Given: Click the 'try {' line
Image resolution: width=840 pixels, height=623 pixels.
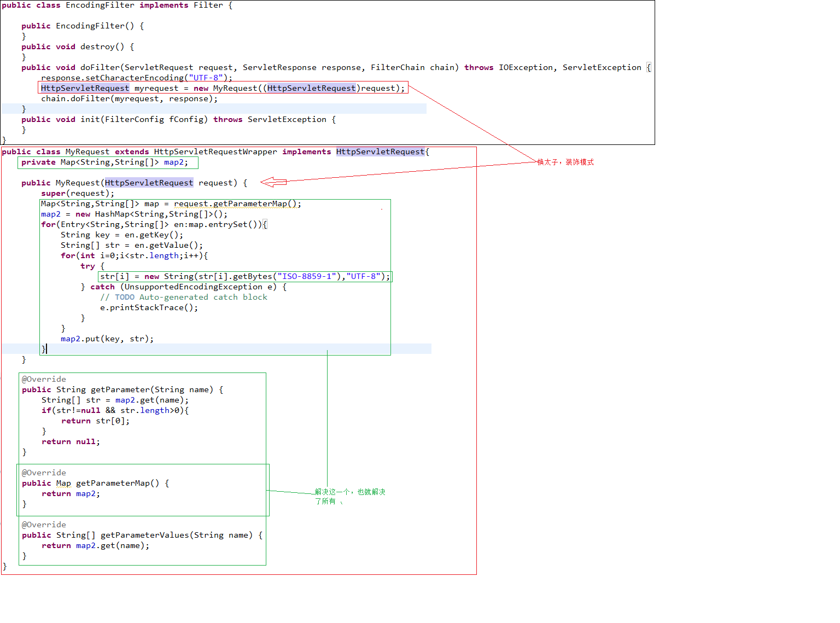Looking at the screenshot, I should point(92,266).
